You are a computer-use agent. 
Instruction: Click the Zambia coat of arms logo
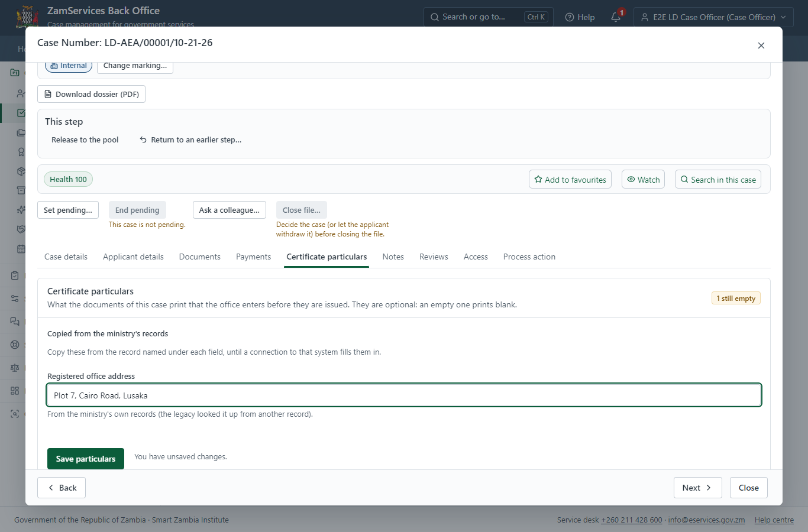[x=27, y=17]
